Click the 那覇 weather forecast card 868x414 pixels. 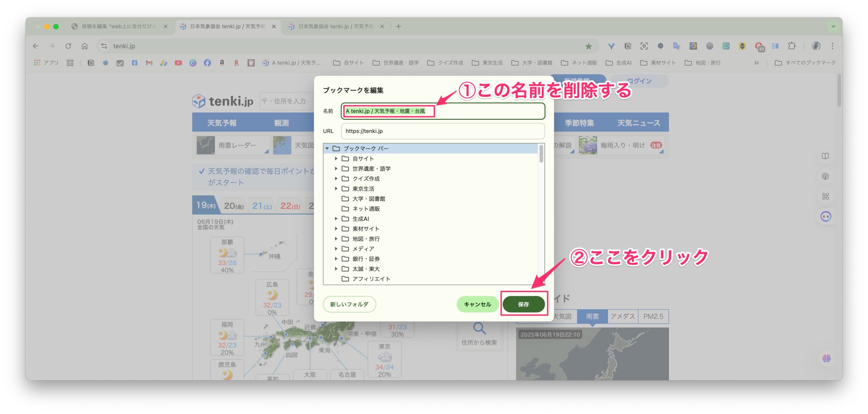click(227, 255)
